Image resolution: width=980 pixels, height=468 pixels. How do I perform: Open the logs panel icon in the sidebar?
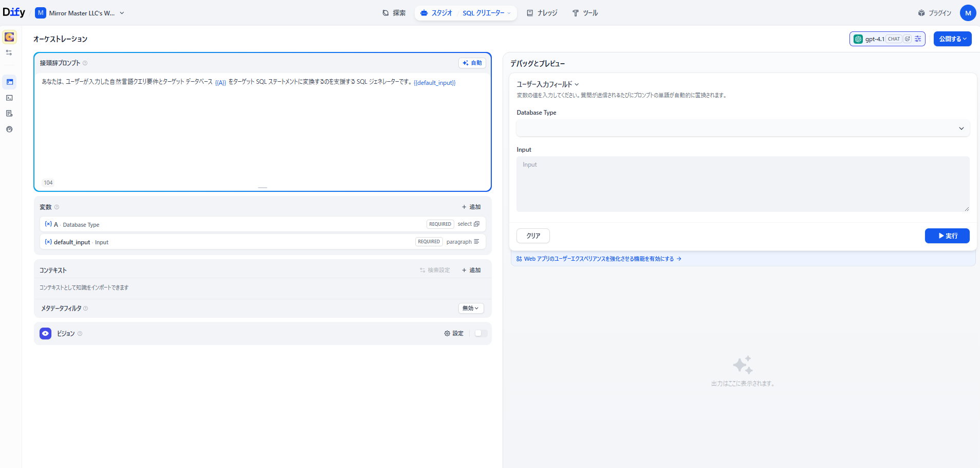9,113
